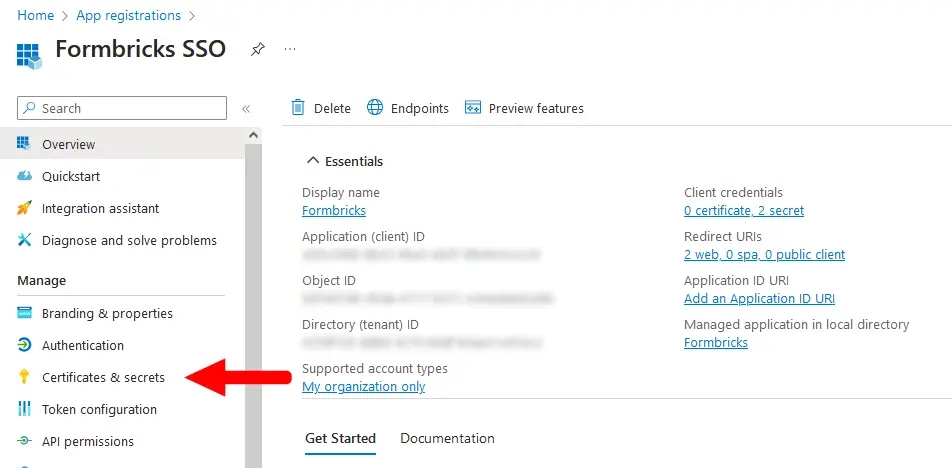
Task: Click the Branding & properties icon
Action: point(24,313)
